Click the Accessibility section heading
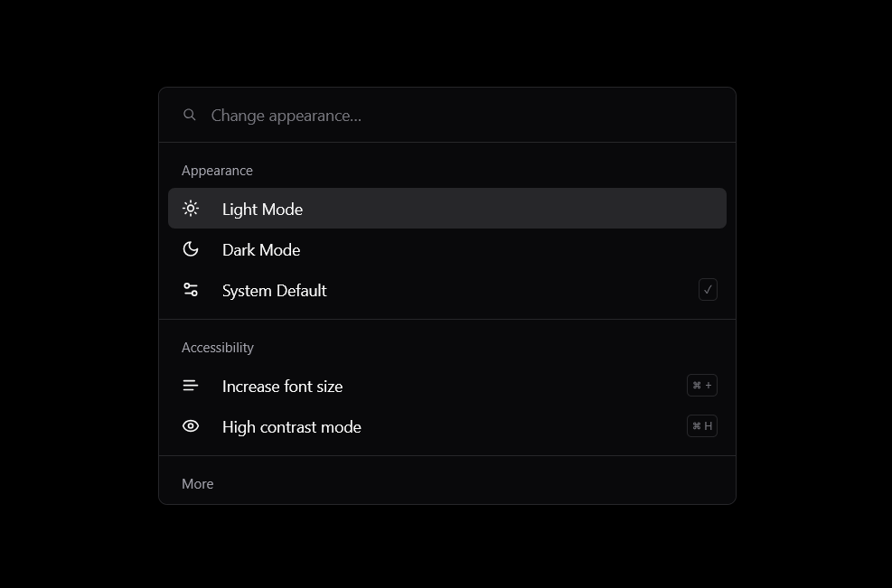The height and width of the screenshot is (588, 892). [x=217, y=347]
